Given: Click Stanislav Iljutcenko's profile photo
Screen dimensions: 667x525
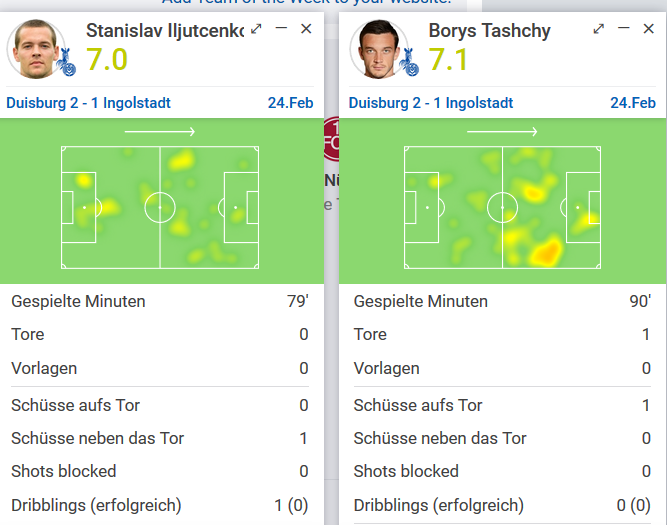Looking at the screenshot, I should pyautogui.click(x=36, y=49).
